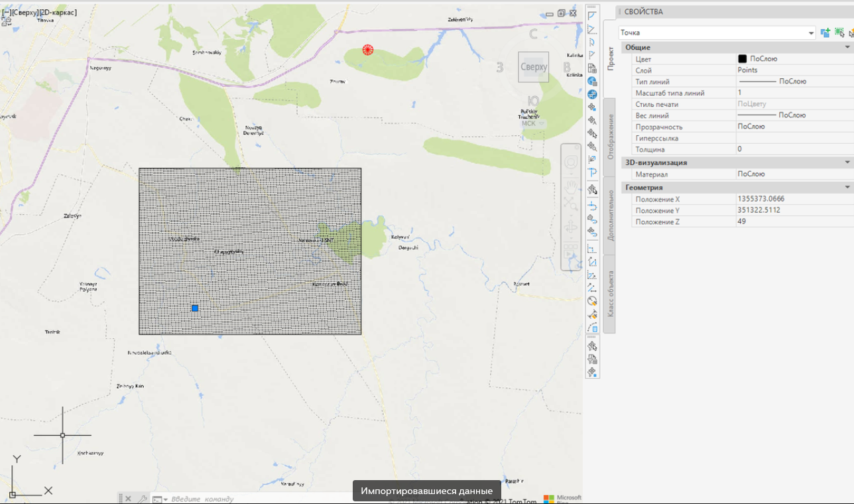Collapse the 3D-визуализация section
Screen dimensions: 854x504
[847, 162]
